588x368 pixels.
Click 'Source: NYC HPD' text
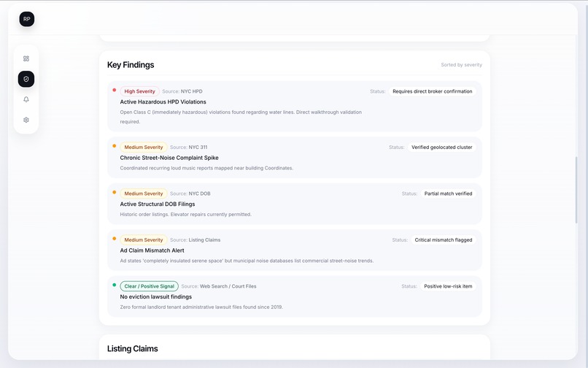[x=182, y=91]
